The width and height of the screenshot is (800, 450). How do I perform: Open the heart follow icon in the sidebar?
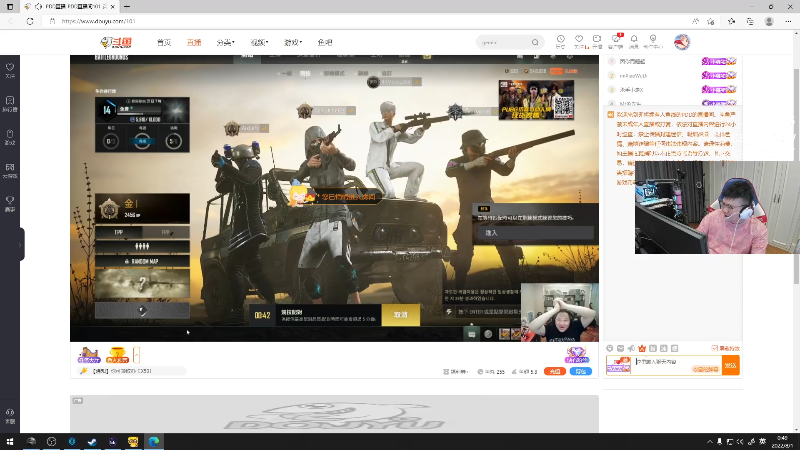pyautogui.click(x=10, y=70)
